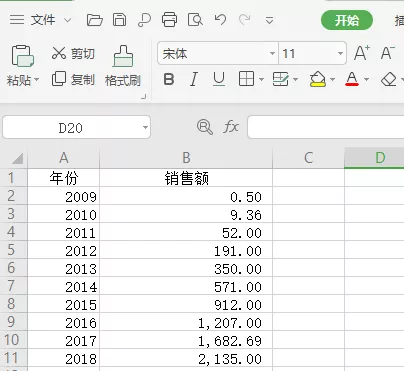This screenshot has width=404, height=371.
Task: Expand the font color dropdown arrow
Action: (366, 80)
